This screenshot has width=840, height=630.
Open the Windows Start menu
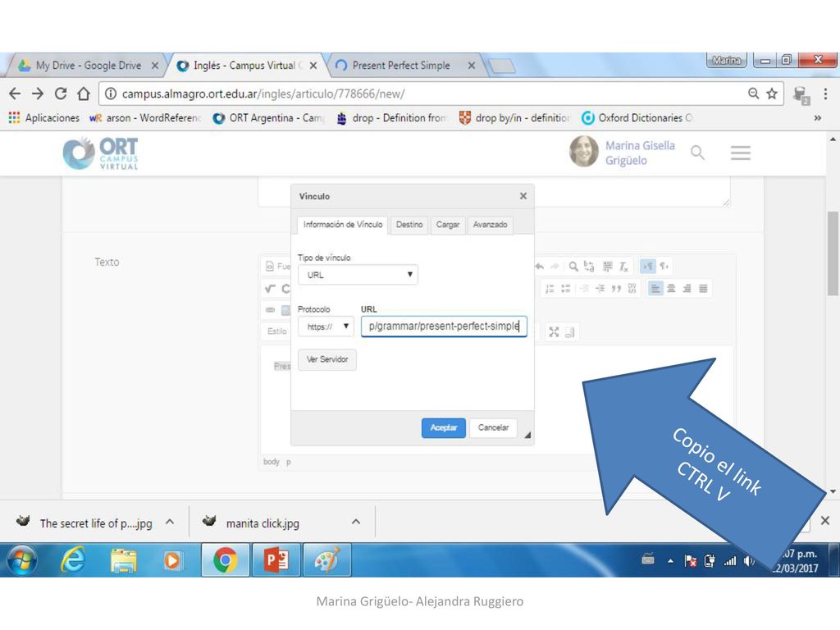22,560
